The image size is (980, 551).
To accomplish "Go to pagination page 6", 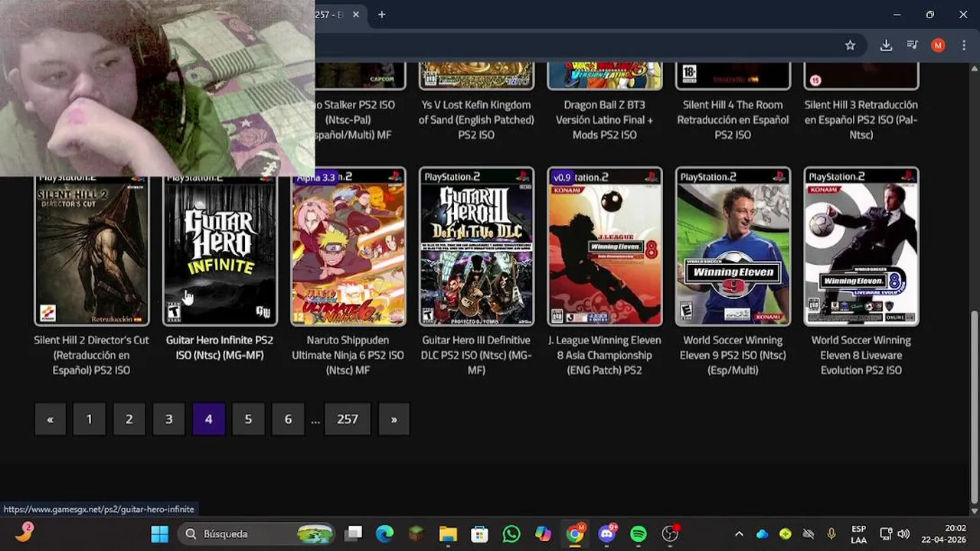I will (x=288, y=419).
